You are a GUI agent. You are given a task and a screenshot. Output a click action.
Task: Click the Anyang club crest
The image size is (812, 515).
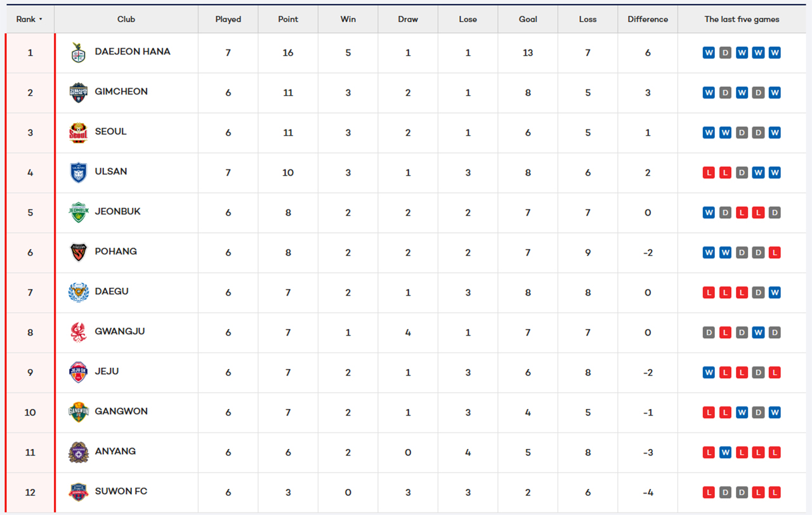pyautogui.click(x=78, y=452)
